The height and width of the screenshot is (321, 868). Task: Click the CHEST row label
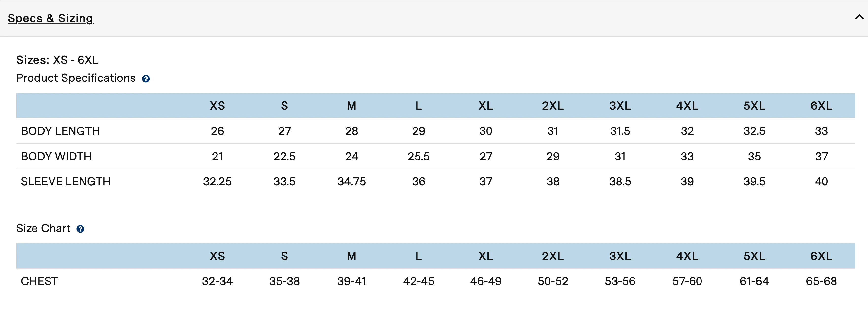[x=39, y=281]
